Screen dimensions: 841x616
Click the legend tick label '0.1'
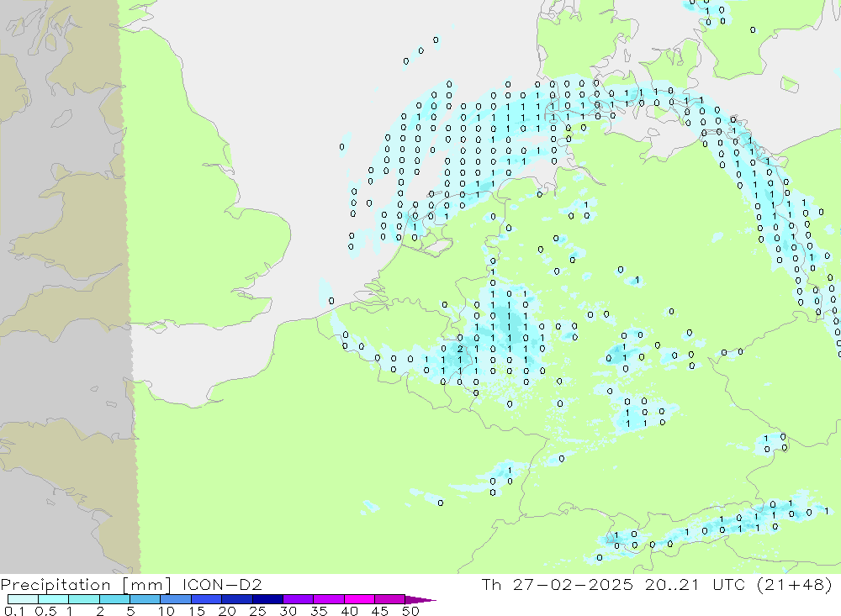point(14,611)
